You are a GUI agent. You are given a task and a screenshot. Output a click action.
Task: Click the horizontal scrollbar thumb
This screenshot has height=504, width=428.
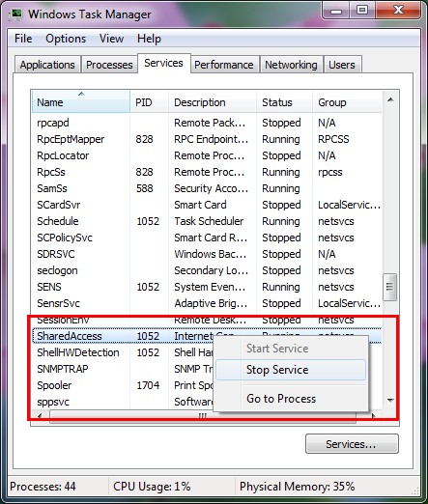(x=203, y=416)
